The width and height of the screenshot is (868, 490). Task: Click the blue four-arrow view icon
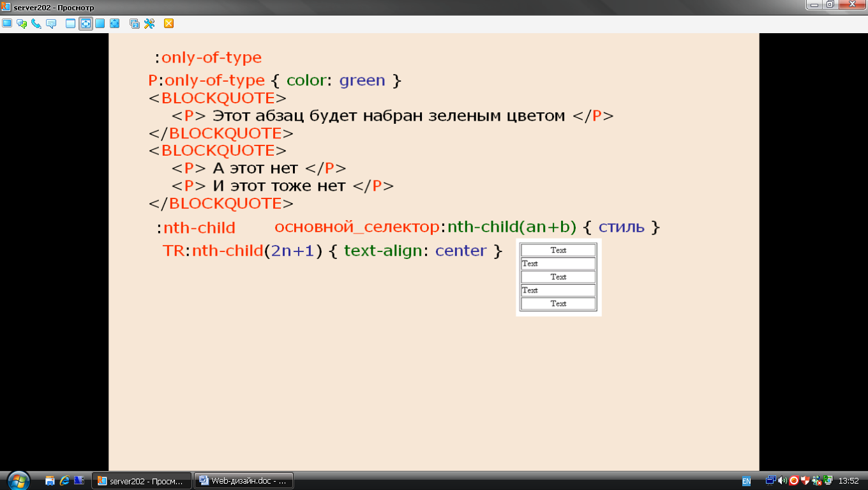(115, 24)
